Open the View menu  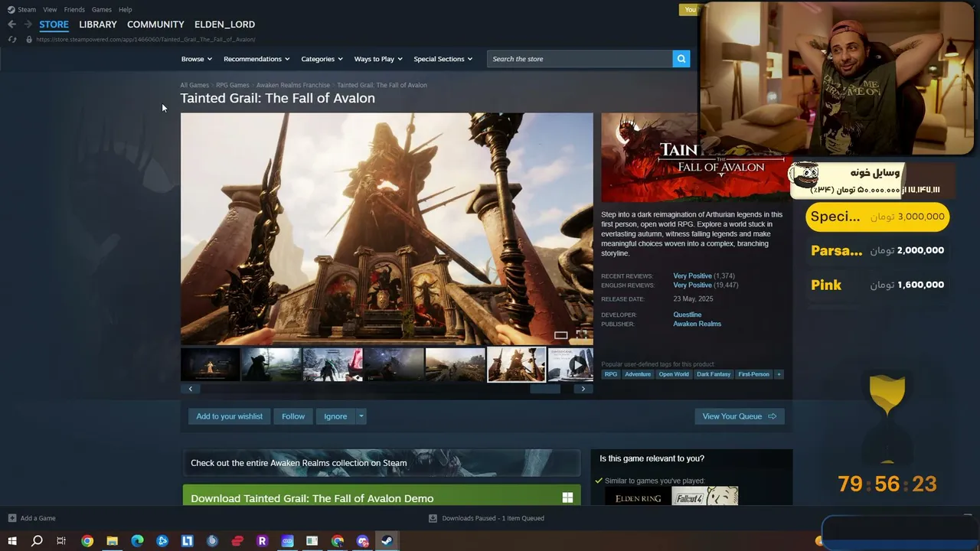50,9
